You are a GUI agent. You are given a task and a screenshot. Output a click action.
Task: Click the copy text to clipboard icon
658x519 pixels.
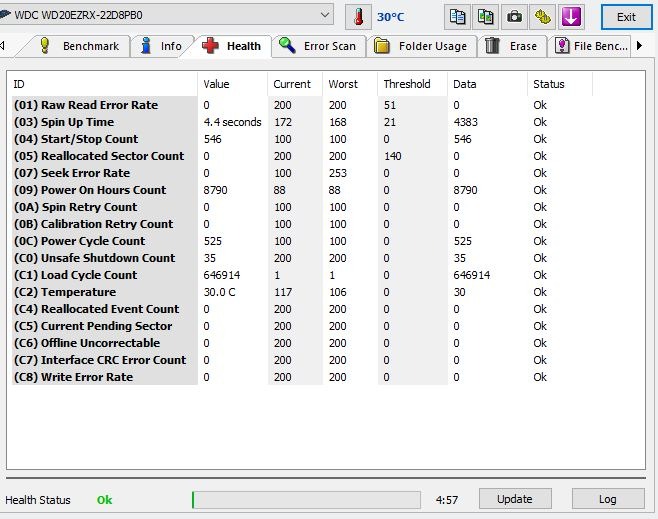click(457, 17)
